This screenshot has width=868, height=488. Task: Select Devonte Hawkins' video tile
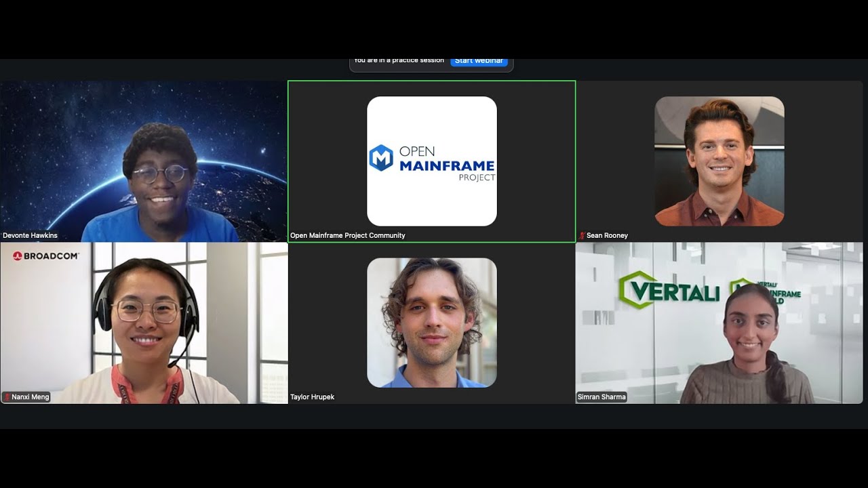pyautogui.click(x=144, y=161)
